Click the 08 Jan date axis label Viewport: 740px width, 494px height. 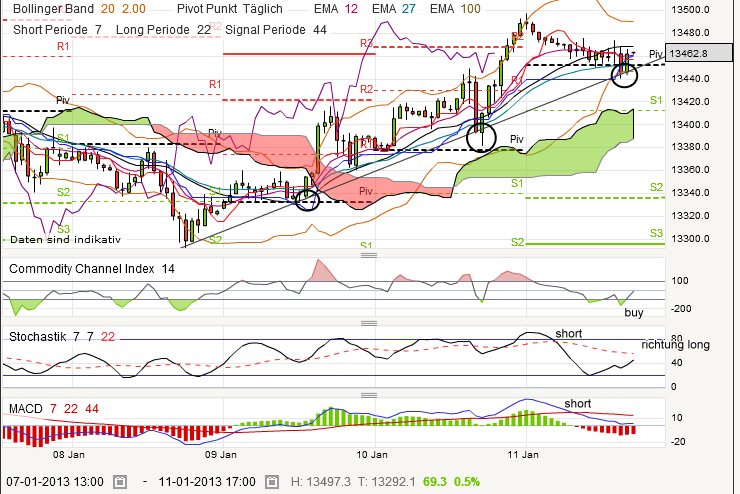click(x=68, y=455)
